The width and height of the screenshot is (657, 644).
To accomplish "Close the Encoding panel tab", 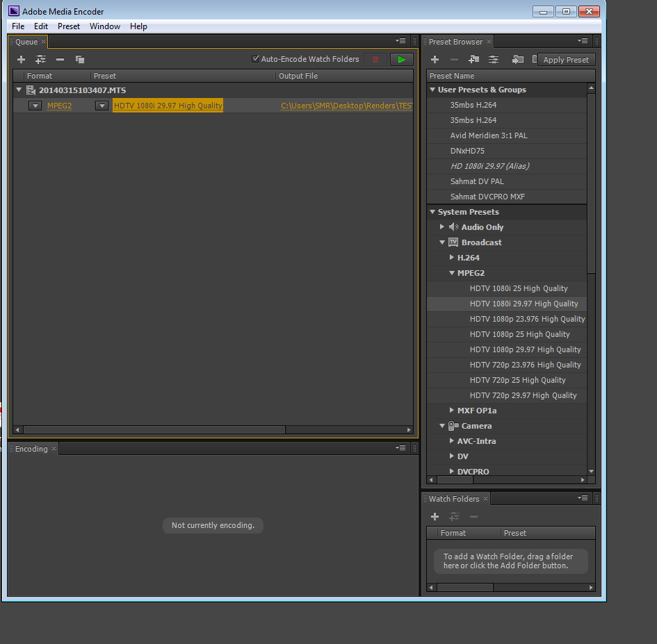I will 54,449.
